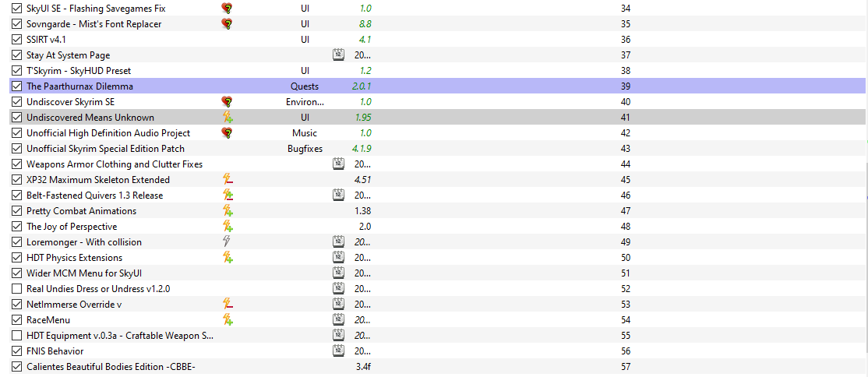The height and width of the screenshot is (377, 868).
Task: Select Undiscover Skyrim SE mod name
Action: pos(70,102)
